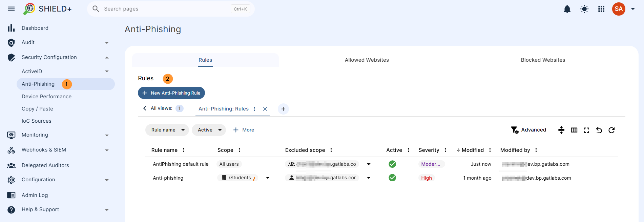Switch to the Rules tab
This screenshot has width=644, height=222.
click(205, 60)
